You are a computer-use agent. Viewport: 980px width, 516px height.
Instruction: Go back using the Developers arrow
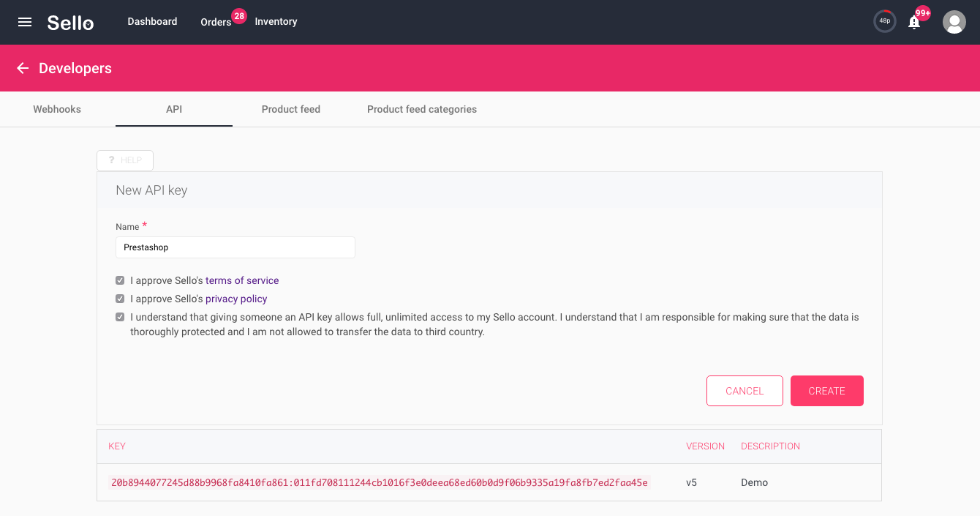click(23, 68)
